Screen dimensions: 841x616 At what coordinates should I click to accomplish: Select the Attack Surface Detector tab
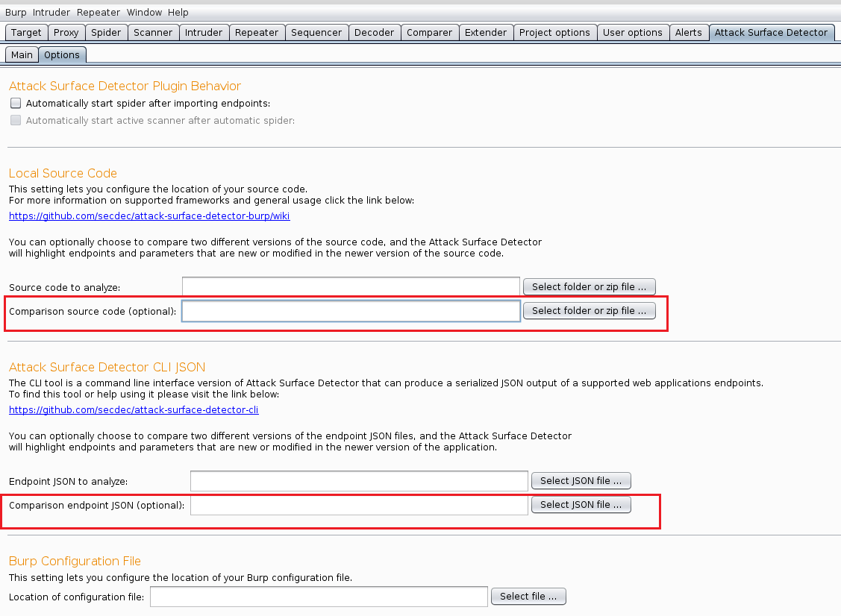pyautogui.click(x=772, y=33)
